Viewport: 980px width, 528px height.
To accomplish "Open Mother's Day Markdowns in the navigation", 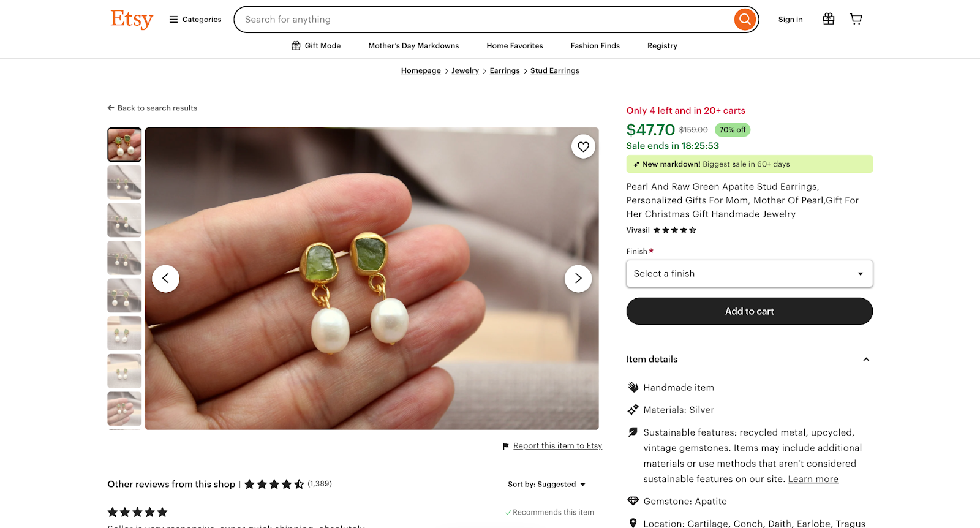I will pos(413,45).
